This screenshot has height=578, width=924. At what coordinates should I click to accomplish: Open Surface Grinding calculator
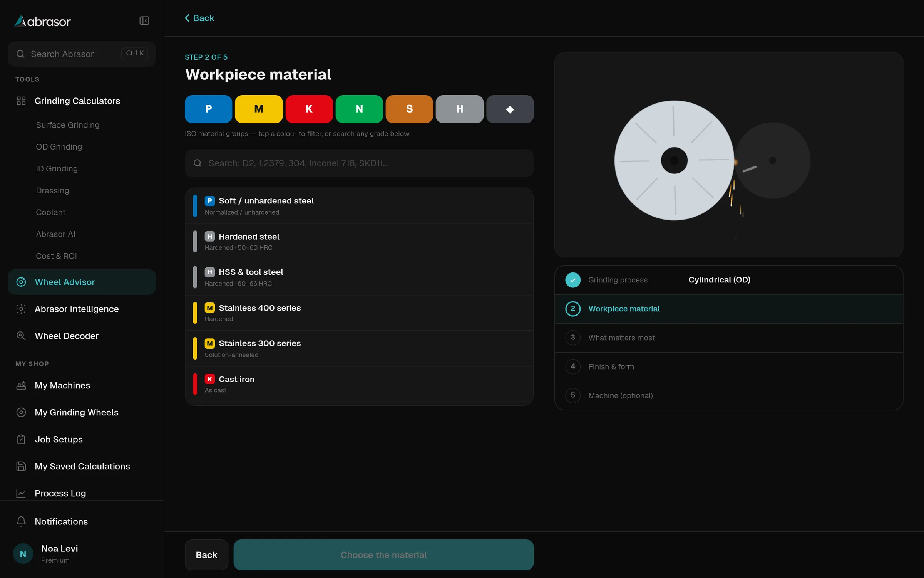click(68, 125)
